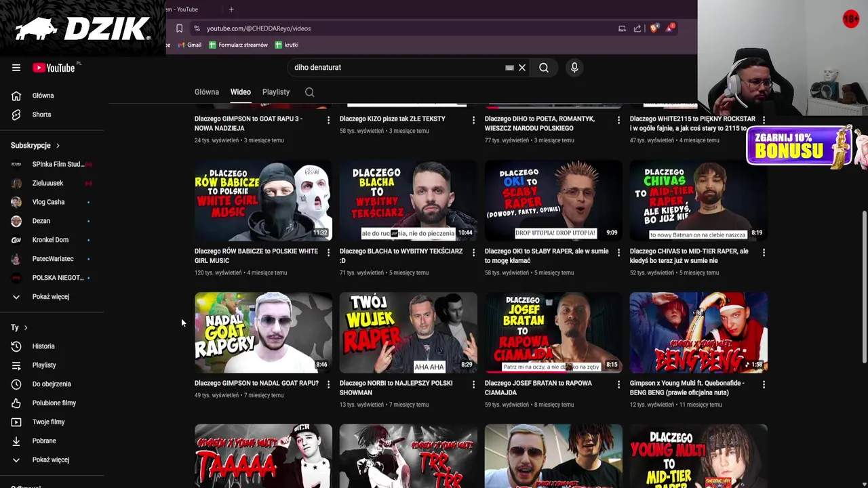Expand the Ty section header

[19, 328]
